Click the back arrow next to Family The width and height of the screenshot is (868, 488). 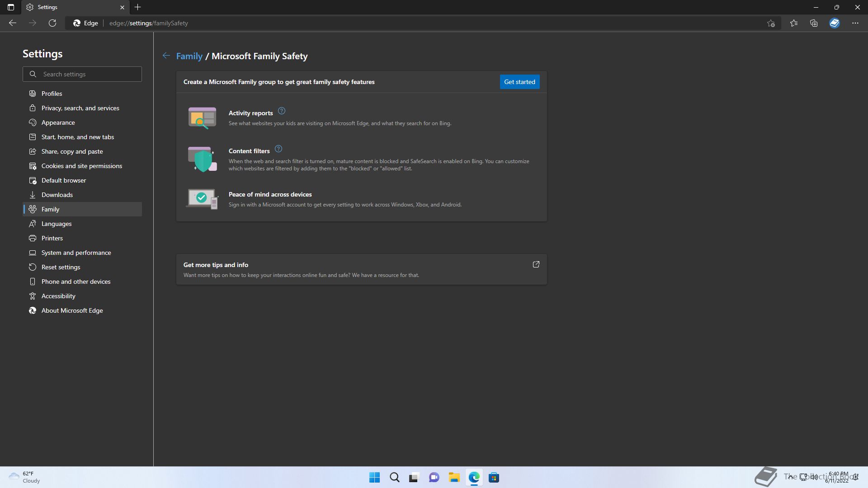166,56
